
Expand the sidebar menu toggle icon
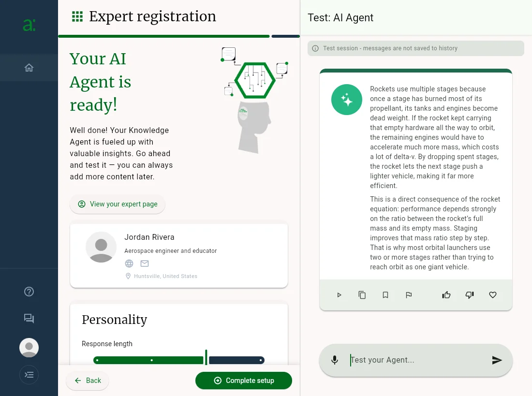[29, 375]
